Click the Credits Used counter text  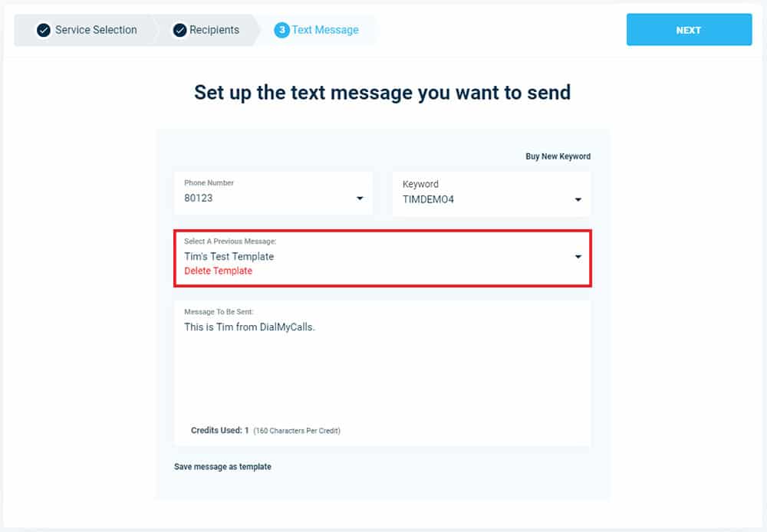[x=219, y=430]
